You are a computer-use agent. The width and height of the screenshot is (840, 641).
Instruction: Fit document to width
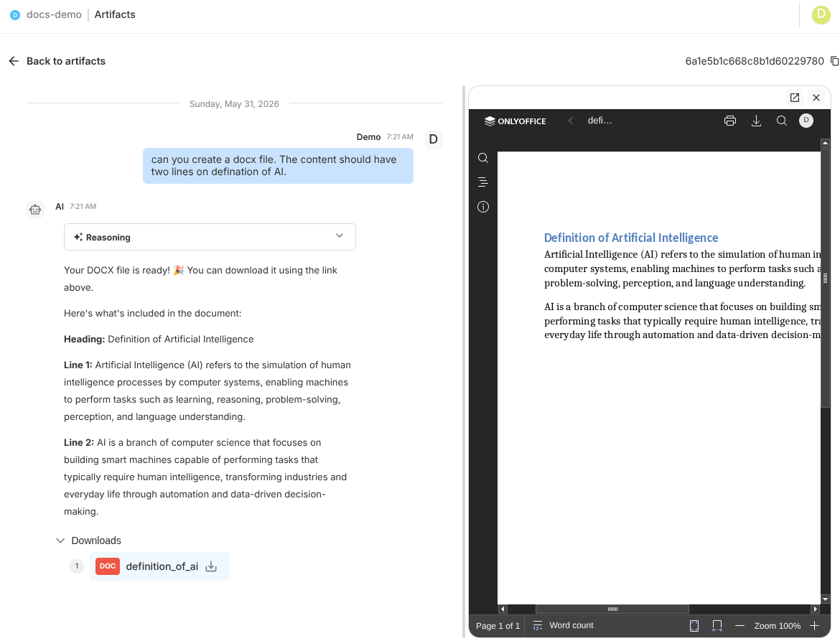(x=717, y=625)
